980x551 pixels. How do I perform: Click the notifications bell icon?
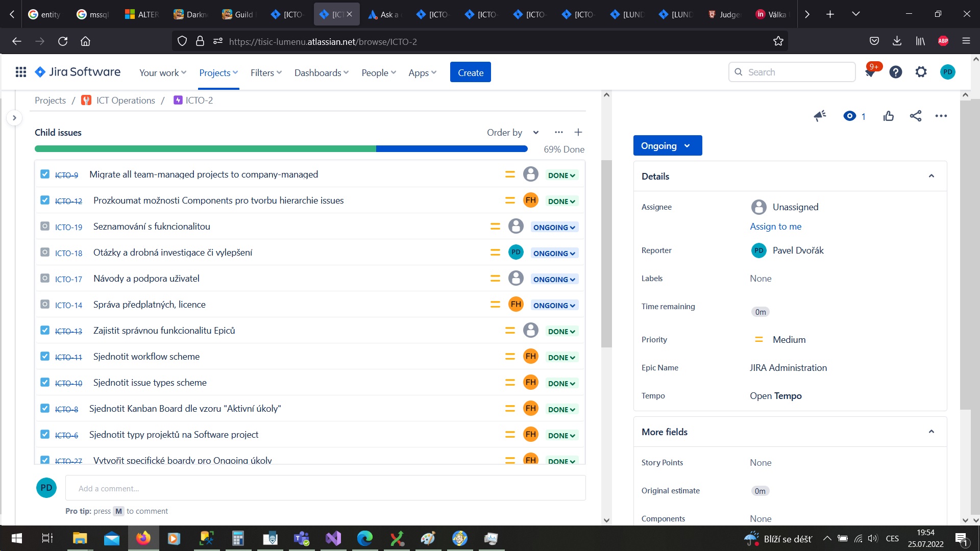870,72
